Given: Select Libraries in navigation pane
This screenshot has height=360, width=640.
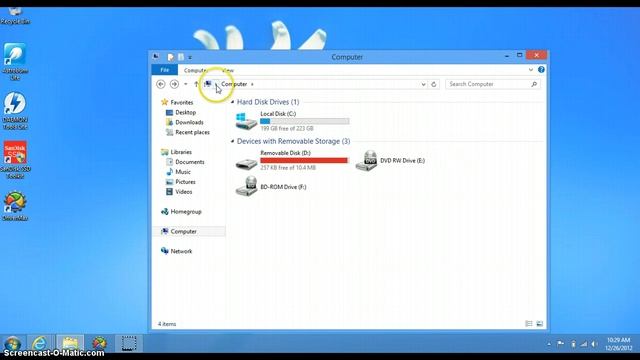Looking at the screenshot, I should click(x=181, y=152).
